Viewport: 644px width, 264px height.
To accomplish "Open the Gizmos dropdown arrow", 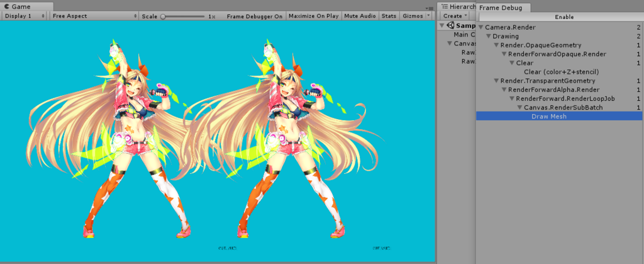I will [429, 16].
